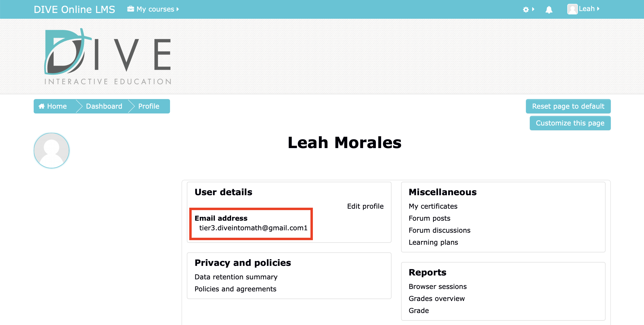The height and width of the screenshot is (325, 644).
Task: Click Leah's small avatar in the header
Action: (572, 9)
